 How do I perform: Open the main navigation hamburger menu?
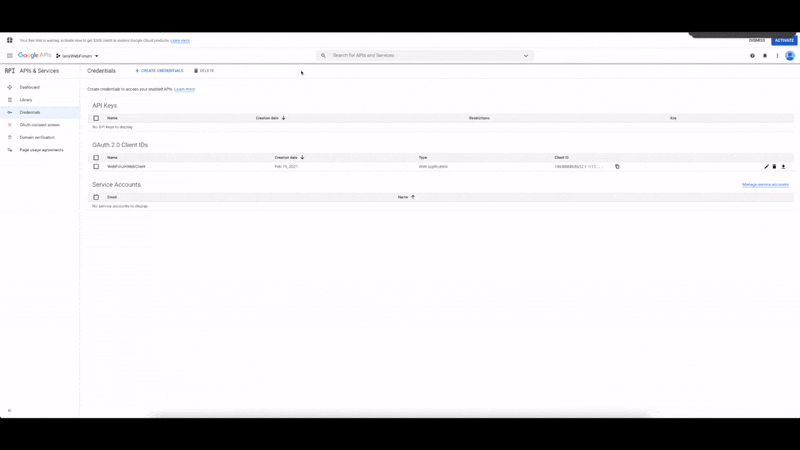pos(10,56)
